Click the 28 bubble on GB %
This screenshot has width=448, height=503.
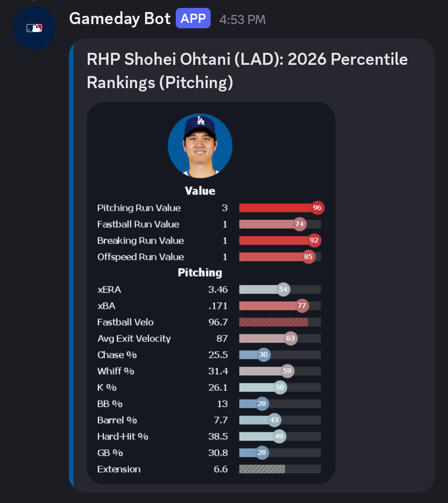tap(262, 453)
